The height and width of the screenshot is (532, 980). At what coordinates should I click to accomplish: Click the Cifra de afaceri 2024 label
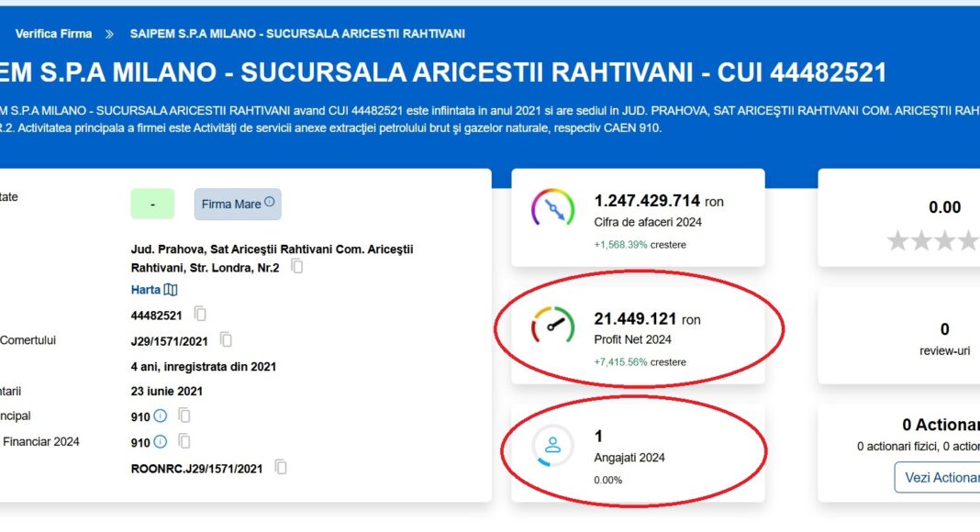click(x=648, y=222)
